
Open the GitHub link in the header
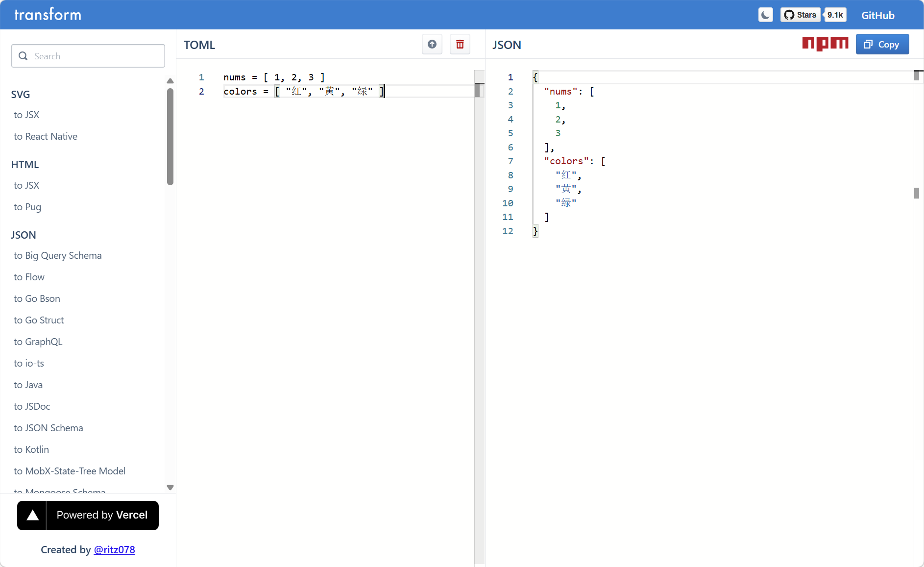[x=877, y=16]
